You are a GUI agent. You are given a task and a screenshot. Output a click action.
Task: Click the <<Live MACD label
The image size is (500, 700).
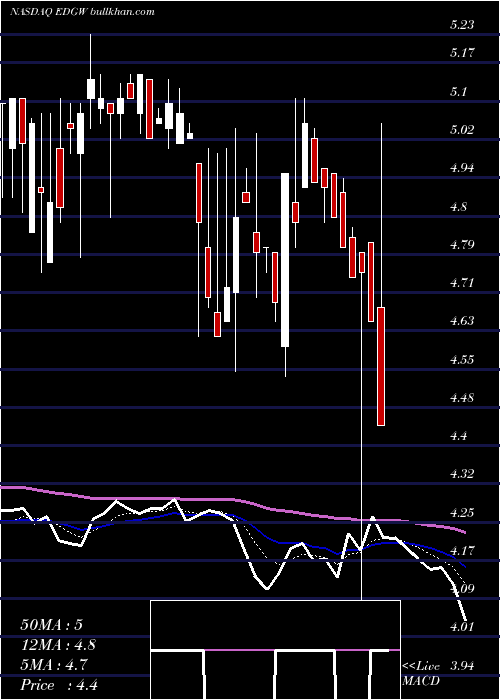(421, 673)
